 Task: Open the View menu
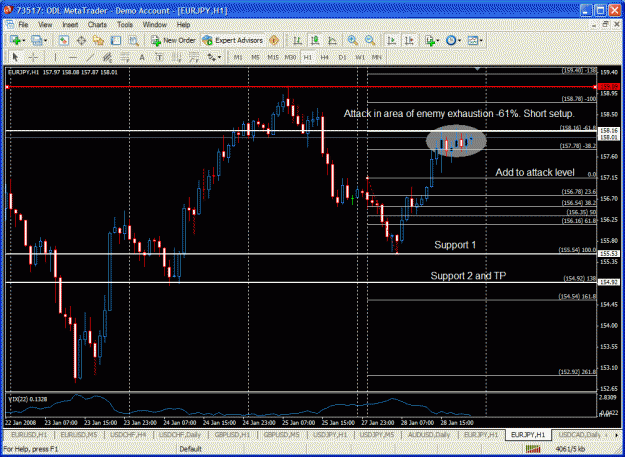(45, 25)
